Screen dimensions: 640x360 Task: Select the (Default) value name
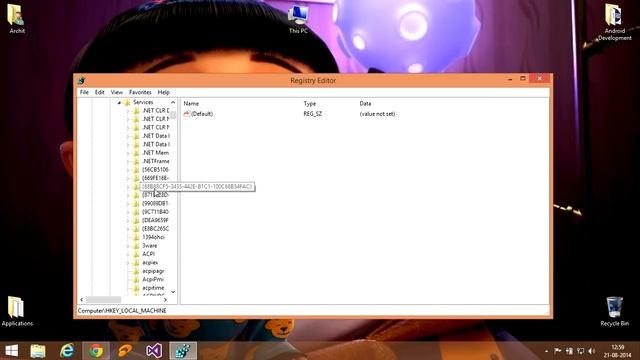[x=202, y=114]
